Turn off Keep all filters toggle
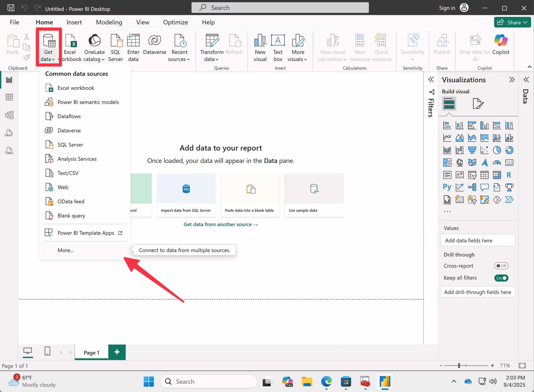The width and height of the screenshot is (534, 392). (x=501, y=278)
